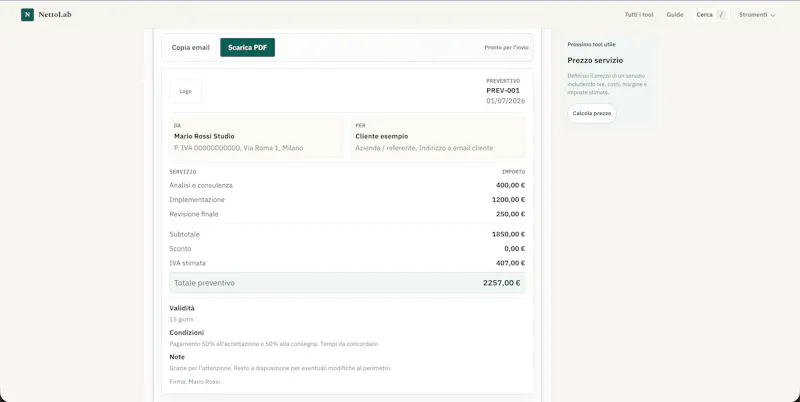The image size is (800, 402).
Task: Click the Totale preventivo label
Action: 204,283
